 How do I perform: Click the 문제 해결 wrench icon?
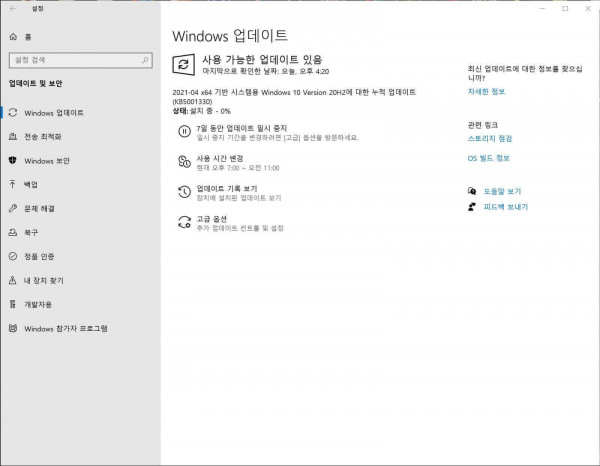pos(13,208)
